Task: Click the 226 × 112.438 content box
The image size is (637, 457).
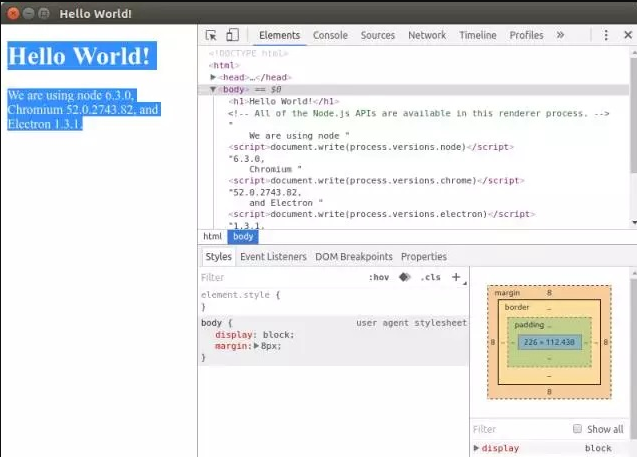Action: coord(549,342)
